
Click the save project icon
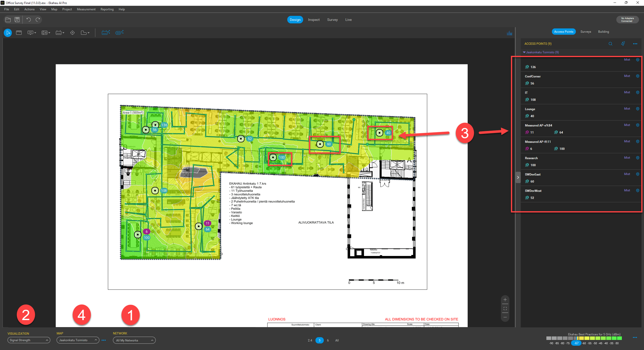(x=17, y=20)
